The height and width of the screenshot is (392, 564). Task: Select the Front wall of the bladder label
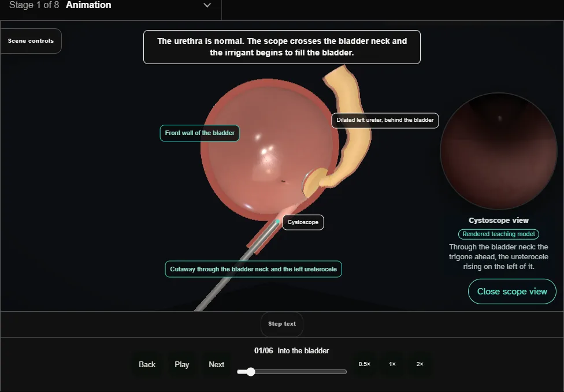[x=199, y=133]
